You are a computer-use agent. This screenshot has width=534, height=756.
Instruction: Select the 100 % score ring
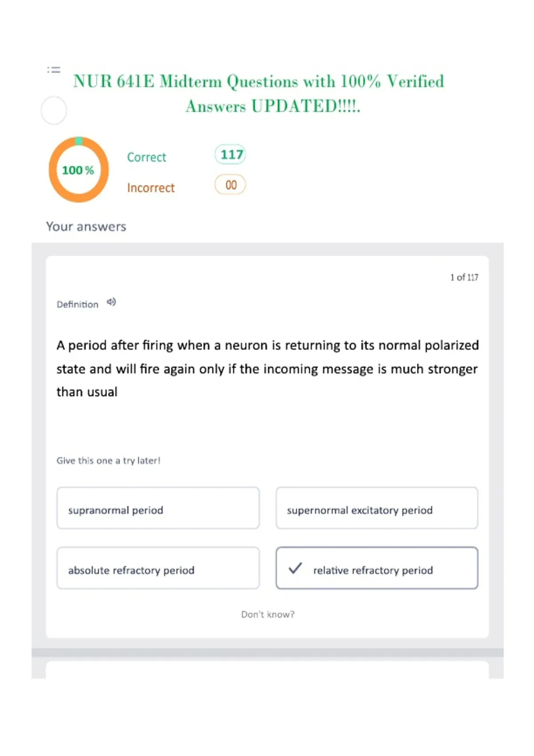click(79, 170)
